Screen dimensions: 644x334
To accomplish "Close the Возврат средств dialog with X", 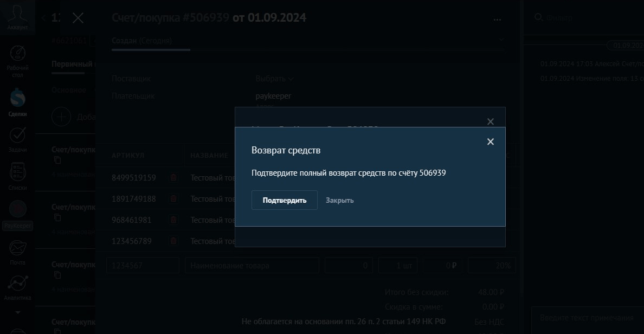I will pos(490,142).
